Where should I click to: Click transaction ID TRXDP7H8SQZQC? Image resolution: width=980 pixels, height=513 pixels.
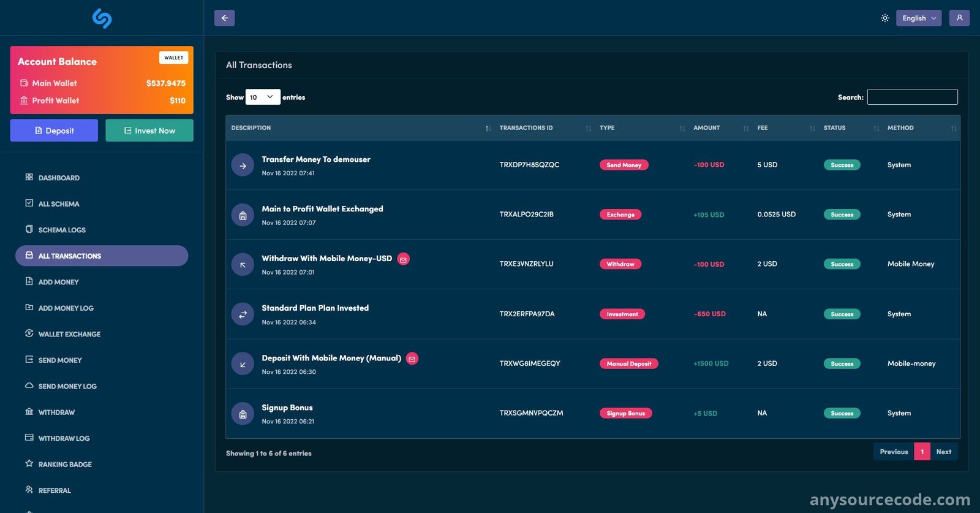coord(529,165)
